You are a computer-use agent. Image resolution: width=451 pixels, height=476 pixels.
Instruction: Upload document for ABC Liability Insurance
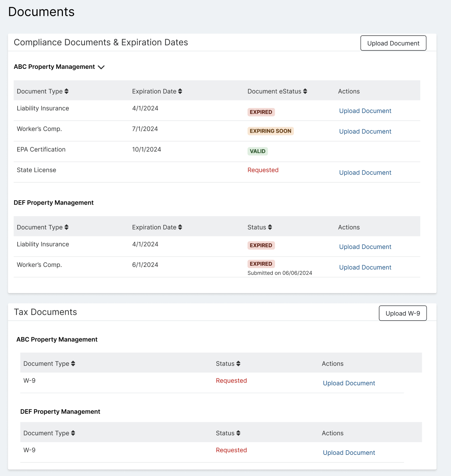click(365, 111)
